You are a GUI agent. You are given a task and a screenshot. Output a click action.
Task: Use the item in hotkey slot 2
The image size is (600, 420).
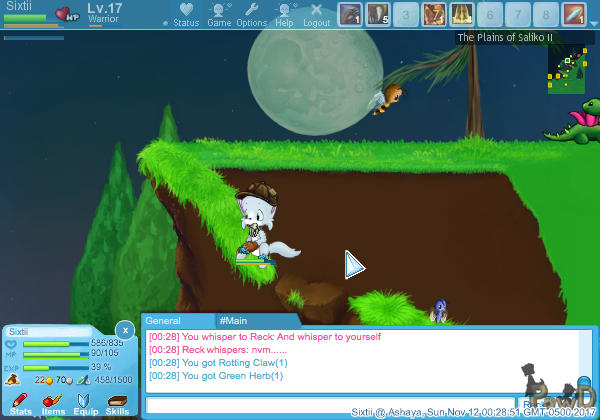tap(378, 14)
